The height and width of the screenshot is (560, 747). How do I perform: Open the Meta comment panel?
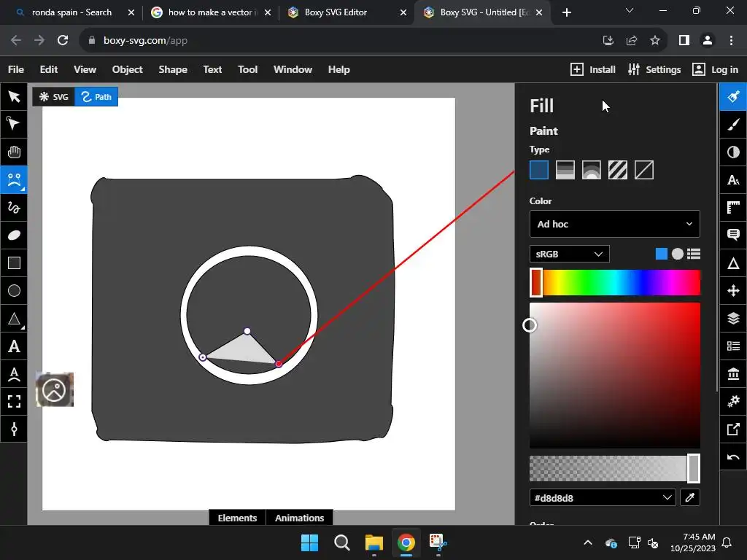[733, 236]
